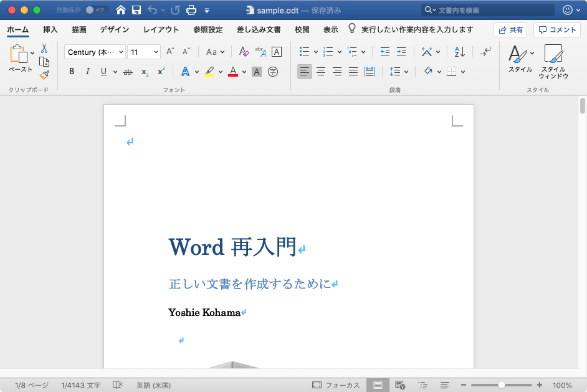This screenshot has width=587, height=392.
Task: Click the 共有 share button
Action: coord(510,30)
